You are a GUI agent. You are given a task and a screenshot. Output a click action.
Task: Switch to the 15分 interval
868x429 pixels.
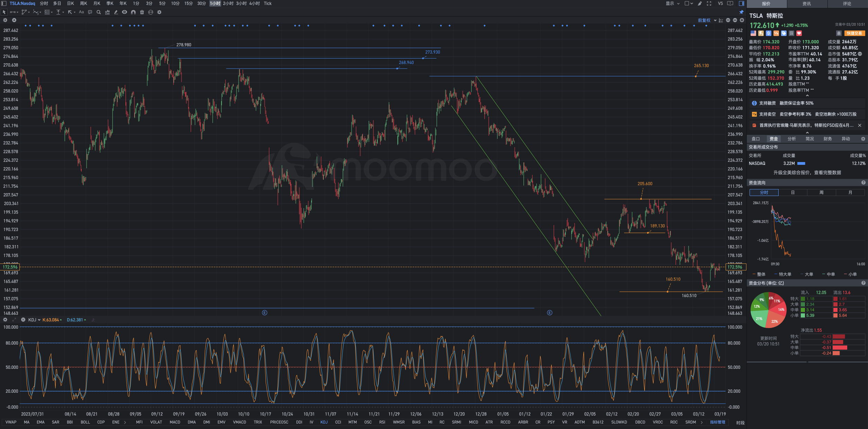pyautogui.click(x=188, y=3)
